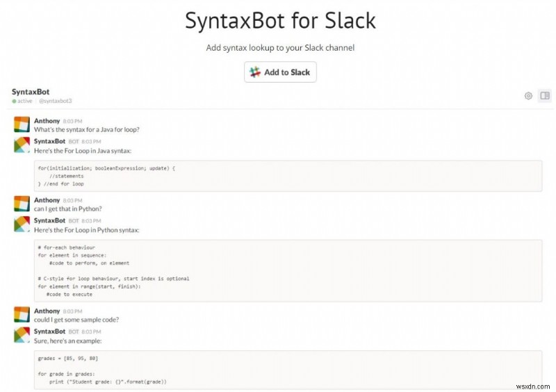556x392 pixels.
Task: Open SyntaxBot's name above Java syntax reply
Action: point(49,141)
